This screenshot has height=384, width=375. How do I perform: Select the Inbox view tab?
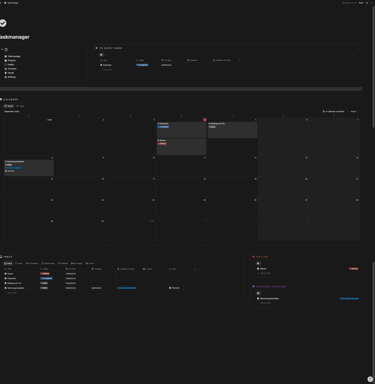[8, 263]
